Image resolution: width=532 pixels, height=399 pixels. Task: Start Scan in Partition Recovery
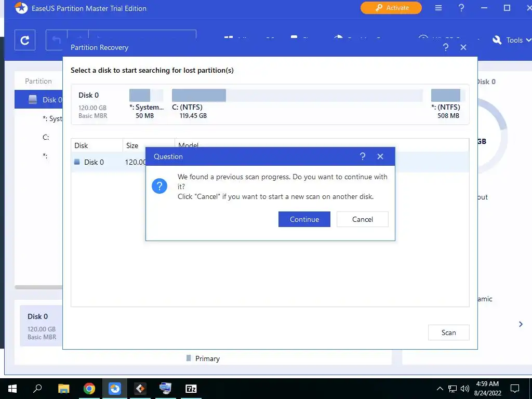pyautogui.click(x=448, y=332)
